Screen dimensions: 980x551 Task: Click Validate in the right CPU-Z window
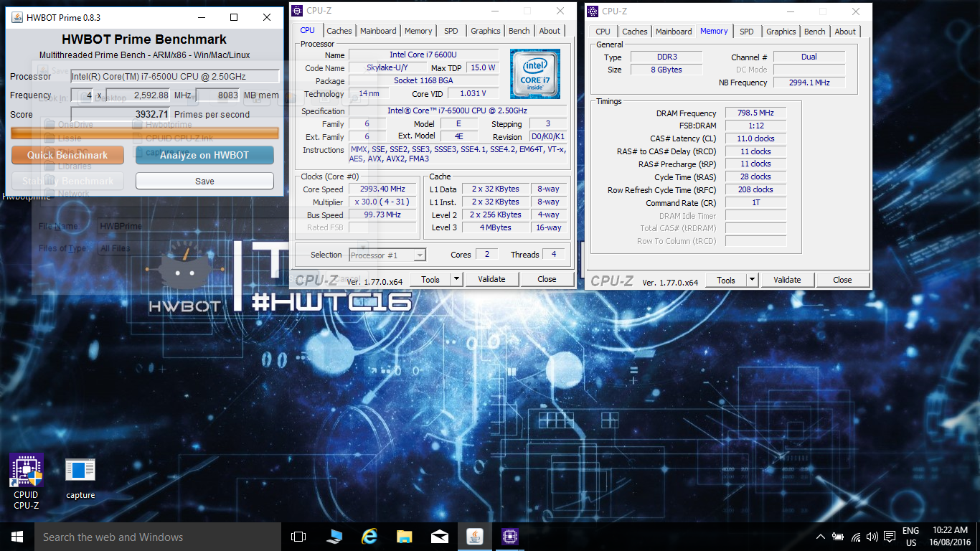click(x=787, y=280)
